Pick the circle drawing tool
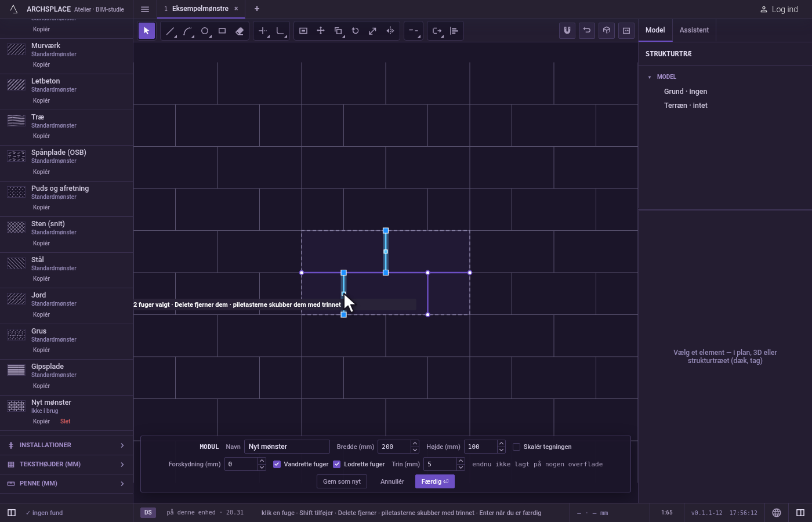The height and width of the screenshot is (522, 812). 205,31
